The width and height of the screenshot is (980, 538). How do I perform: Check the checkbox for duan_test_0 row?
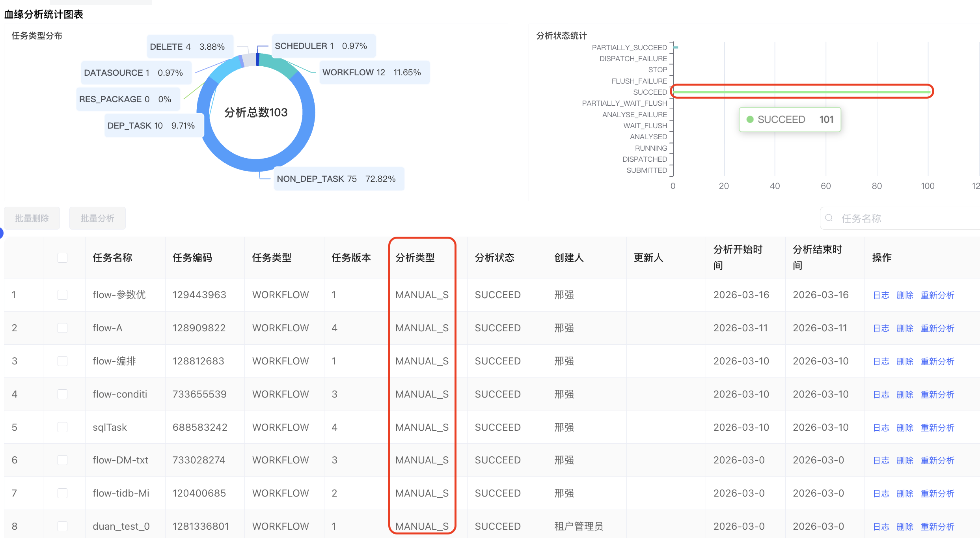[62, 526]
